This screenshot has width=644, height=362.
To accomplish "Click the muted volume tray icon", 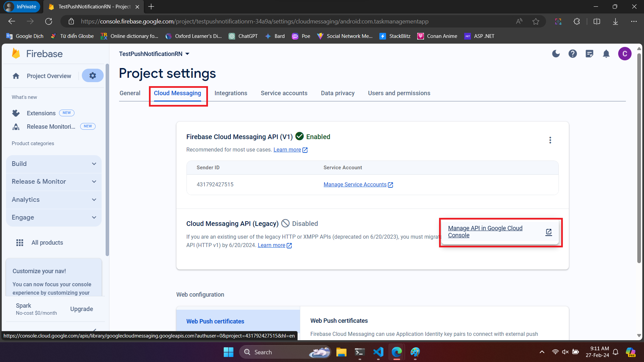I will (565, 352).
